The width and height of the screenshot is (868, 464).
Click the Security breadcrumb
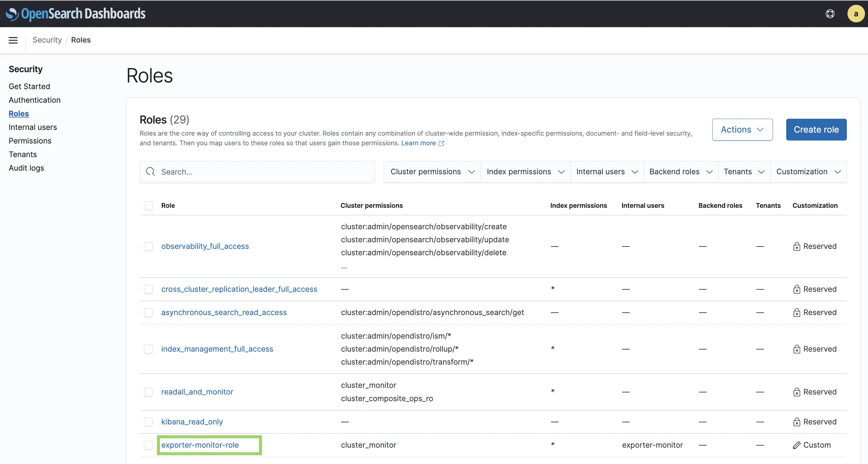(47, 40)
